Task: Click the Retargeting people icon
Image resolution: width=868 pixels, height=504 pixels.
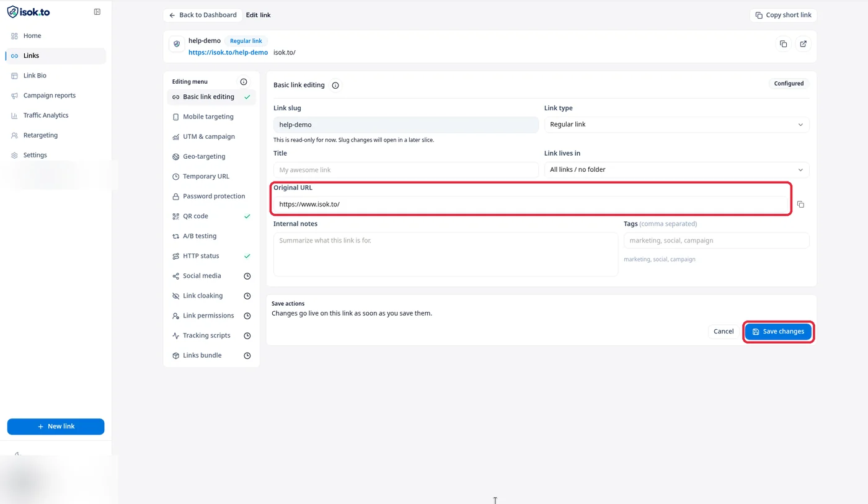Action: click(15, 135)
